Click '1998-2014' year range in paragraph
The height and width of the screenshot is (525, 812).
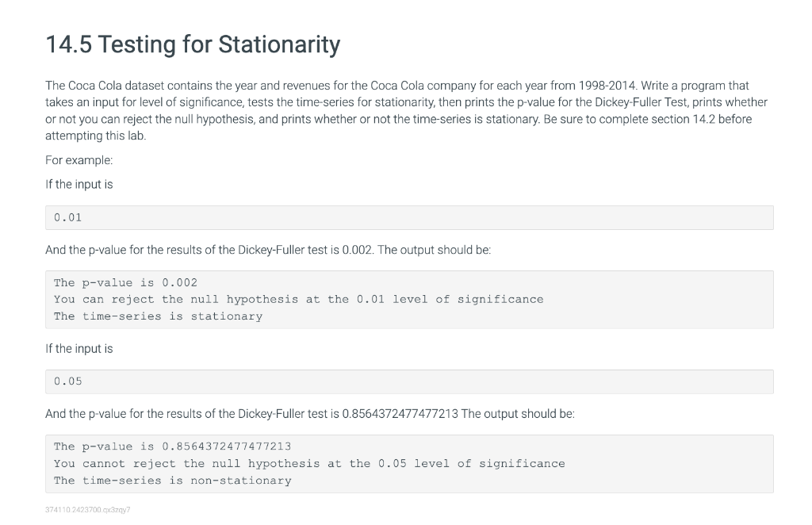pos(607,86)
